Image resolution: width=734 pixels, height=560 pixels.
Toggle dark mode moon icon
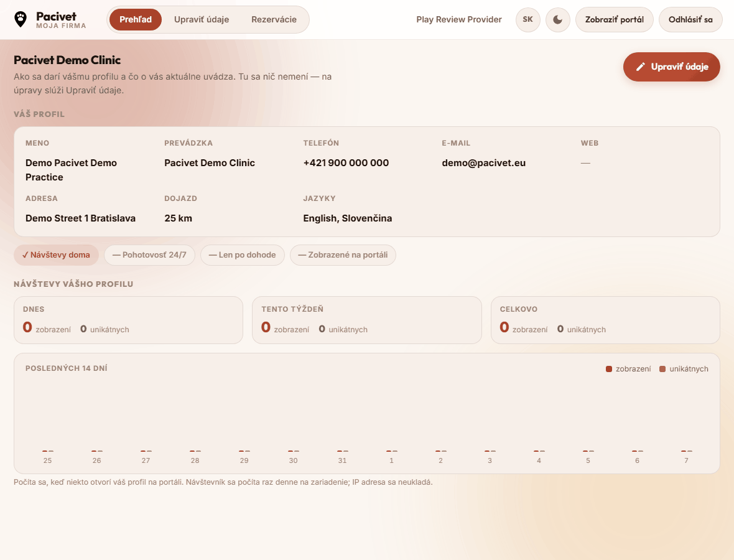pos(557,20)
